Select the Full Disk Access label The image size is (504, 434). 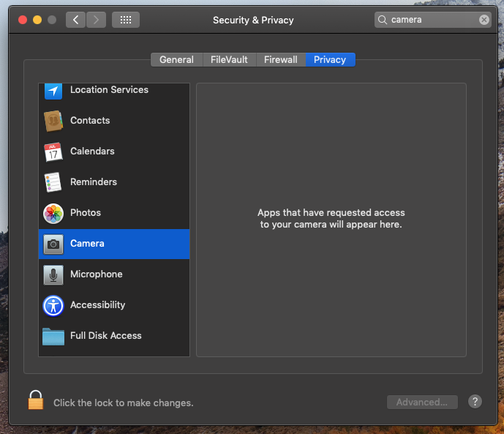tap(106, 336)
